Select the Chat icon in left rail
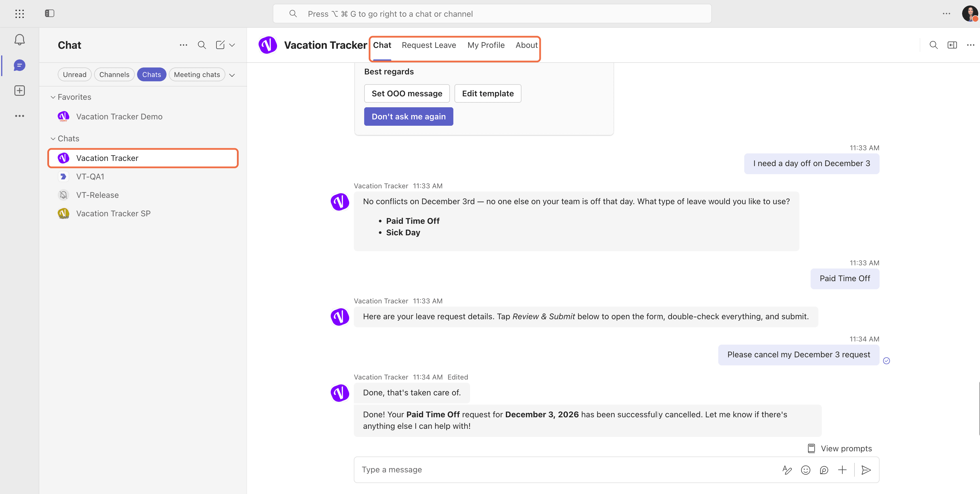 click(19, 65)
